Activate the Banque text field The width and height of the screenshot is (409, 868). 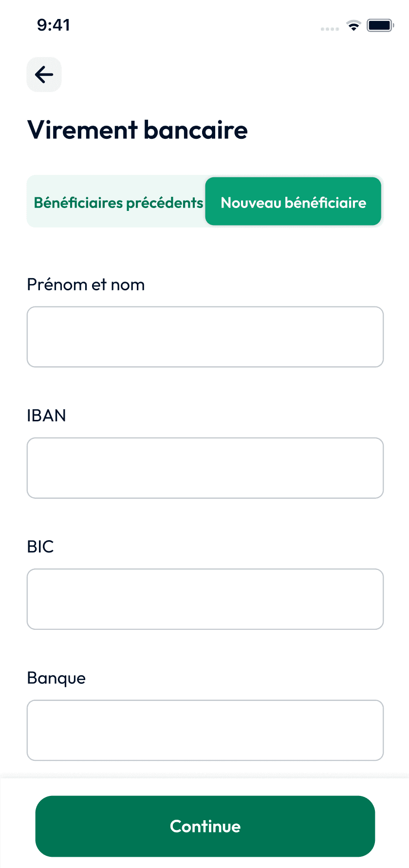[x=205, y=730]
